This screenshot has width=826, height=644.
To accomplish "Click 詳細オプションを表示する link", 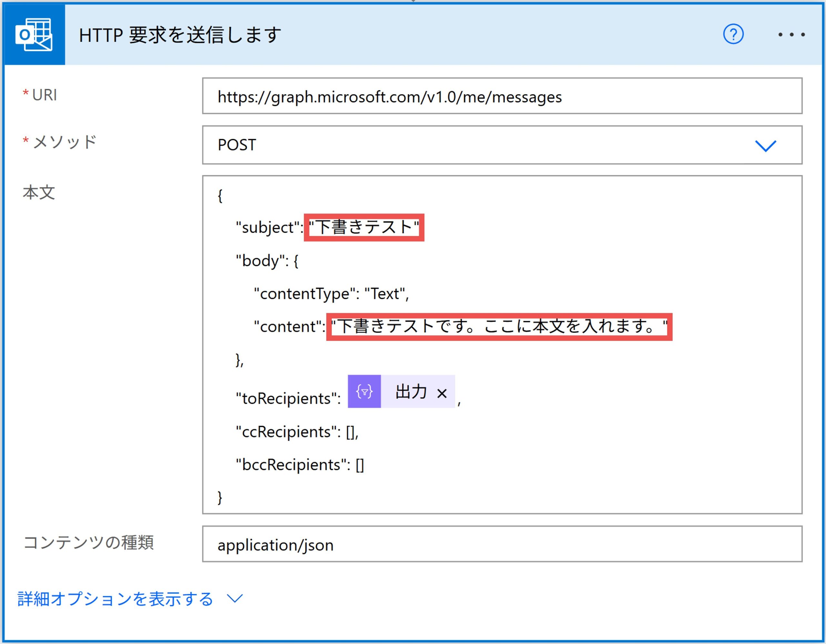I will tap(116, 599).
